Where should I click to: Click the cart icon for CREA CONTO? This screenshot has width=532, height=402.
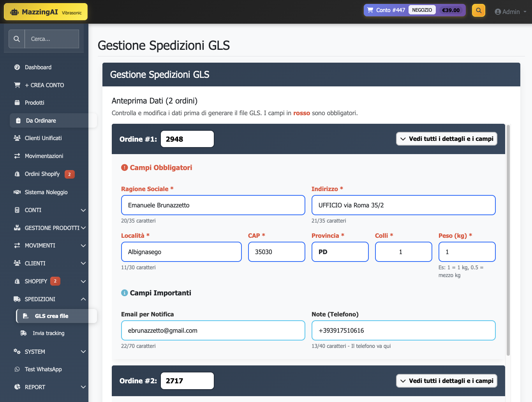point(17,85)
